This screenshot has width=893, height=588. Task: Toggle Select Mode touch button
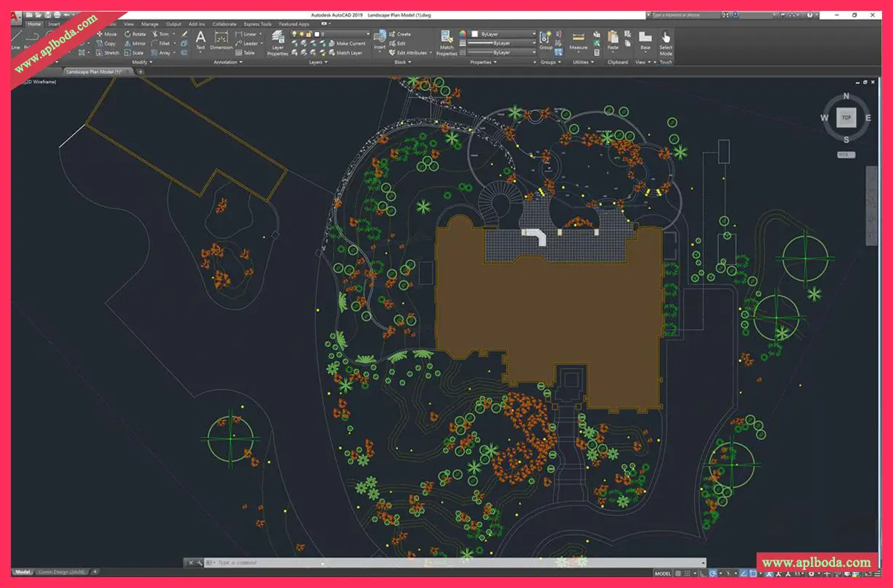[x=666, y=40]
